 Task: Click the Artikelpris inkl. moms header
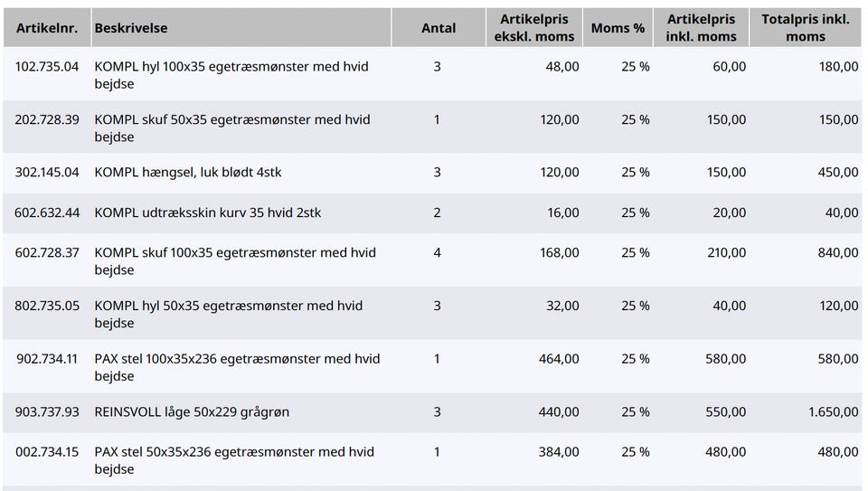pos(702,28)
